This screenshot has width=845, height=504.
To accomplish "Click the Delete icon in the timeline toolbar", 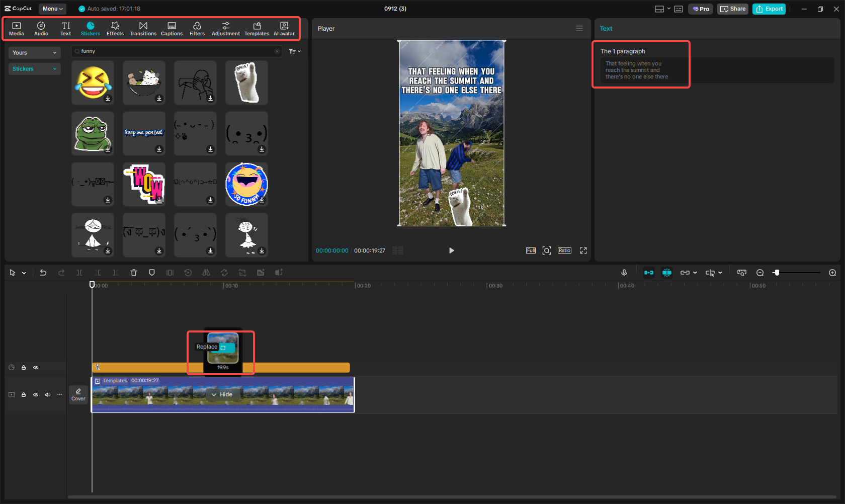I will pyautogui.click(x=133, y=272).
